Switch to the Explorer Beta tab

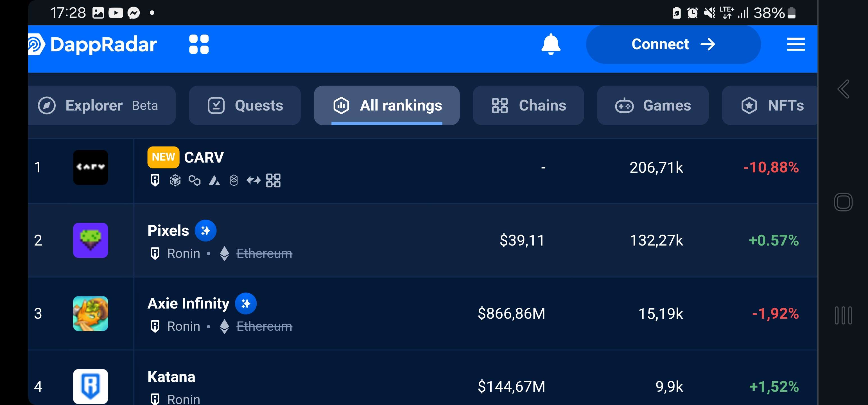(101, 105)
